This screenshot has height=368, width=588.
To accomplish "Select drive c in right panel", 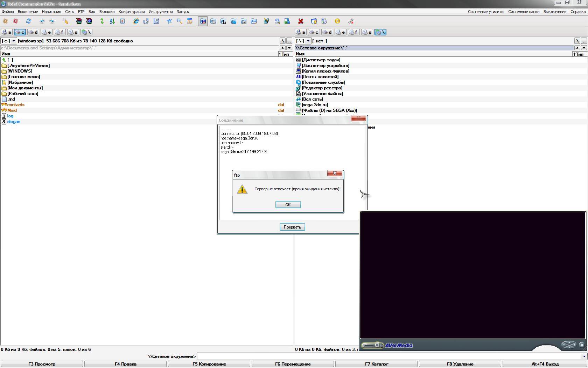I will coord(314,32).
